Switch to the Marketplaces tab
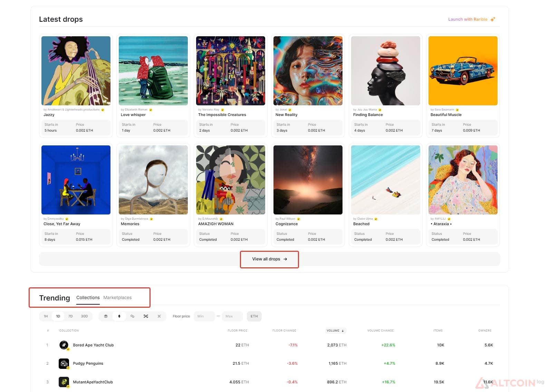The height and width of the screenshot is (392, 549). pos(117,298)
